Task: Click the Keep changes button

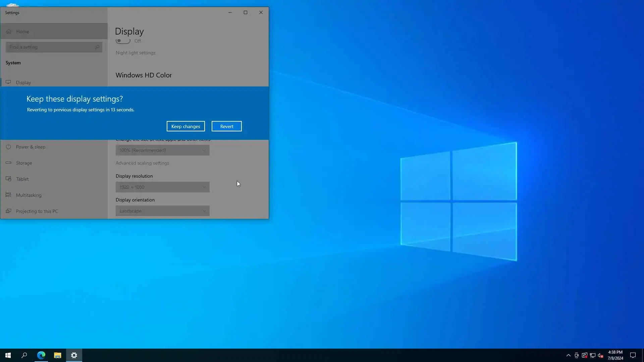Action: (x=185, y=126)
